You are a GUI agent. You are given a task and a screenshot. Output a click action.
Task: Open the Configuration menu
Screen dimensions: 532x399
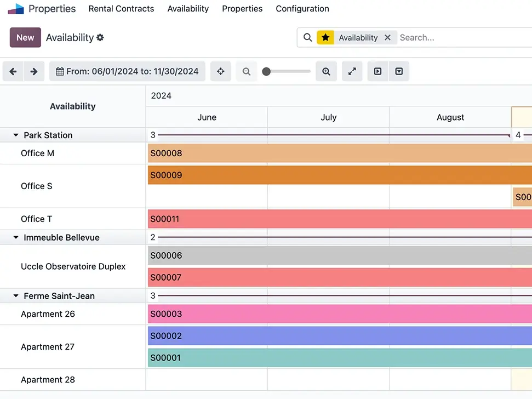[x=302, y=9]
